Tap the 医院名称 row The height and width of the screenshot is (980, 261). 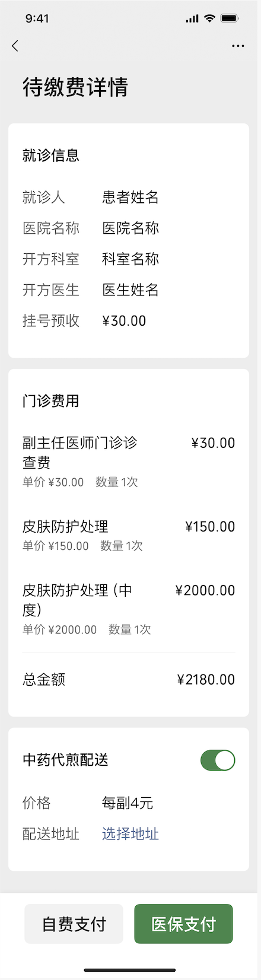tap(129, 228)
